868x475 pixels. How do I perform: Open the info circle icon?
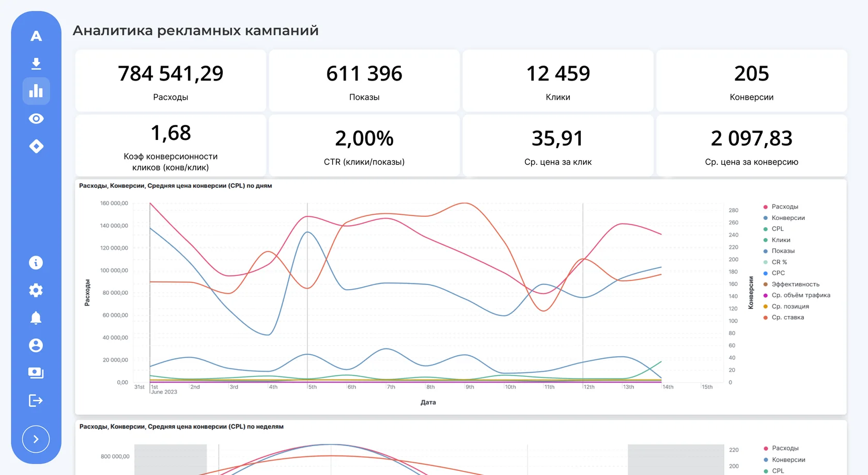(36, 263)
